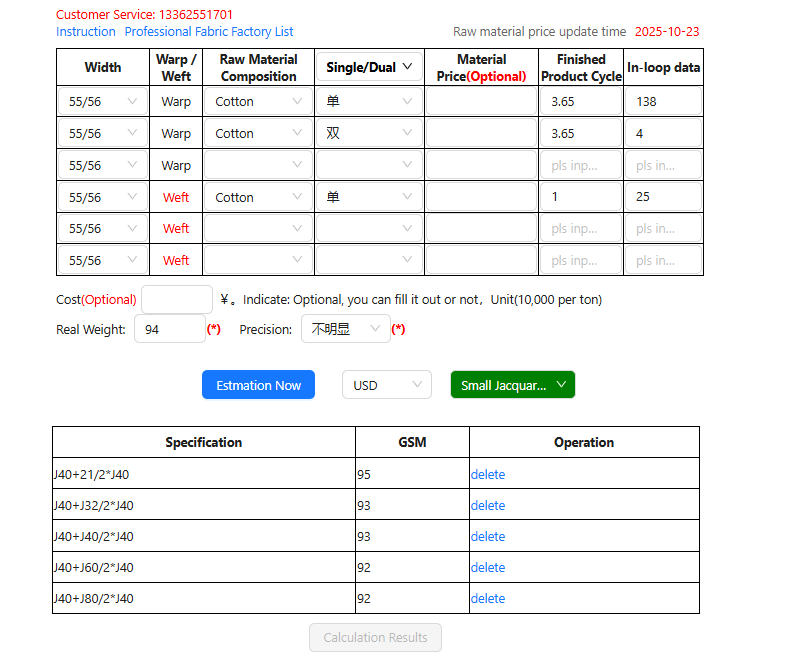Image resolution: width=805 pixels, height=669 pixels.
Task: Click Finished Product Cycle field in first Weft row
Action: tap(580, 197)
